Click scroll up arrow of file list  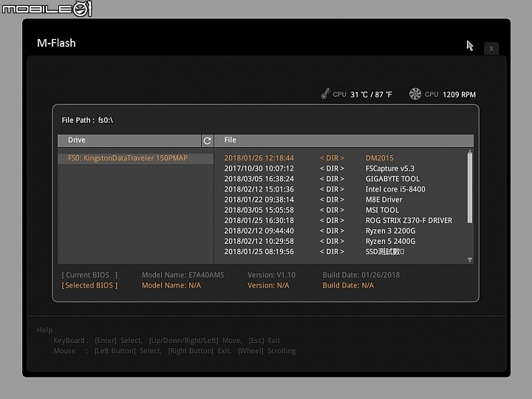coord(470,151)
